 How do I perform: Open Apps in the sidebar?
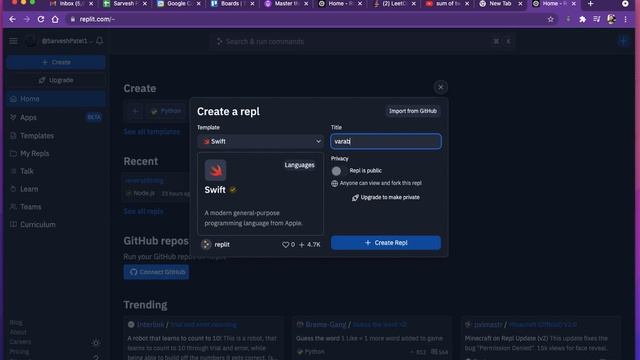pos(56,118)
